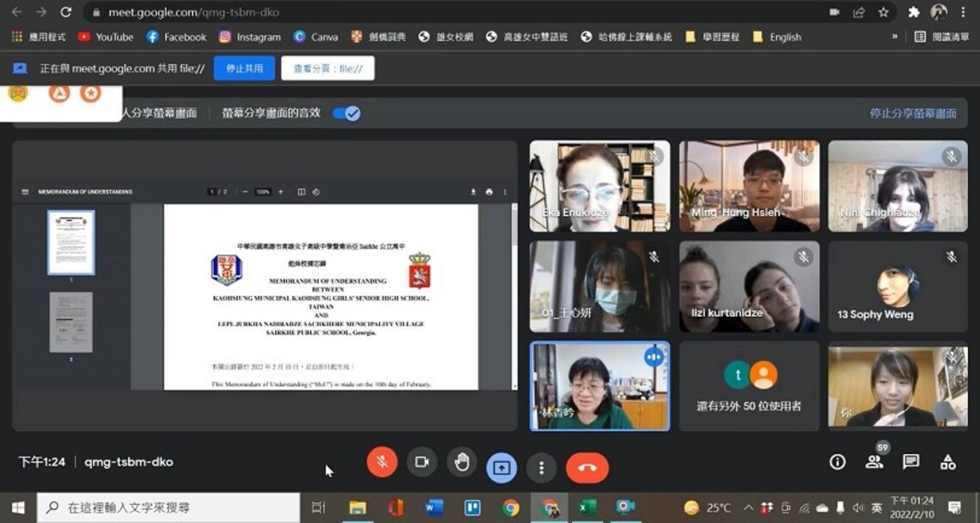The height and width of the screenshot is (523, 980).
Task: Open the reading list 閱讀清單
Action: 942,37
